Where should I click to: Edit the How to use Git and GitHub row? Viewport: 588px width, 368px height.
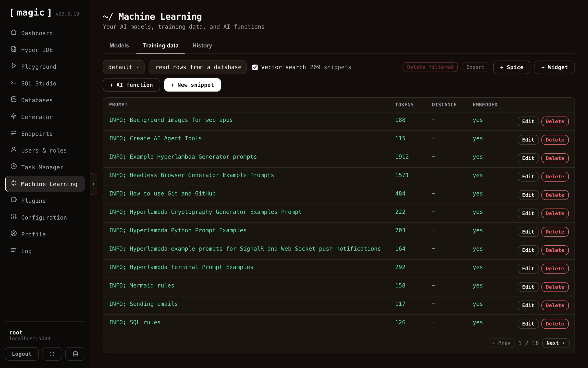[x=528, y=195]
